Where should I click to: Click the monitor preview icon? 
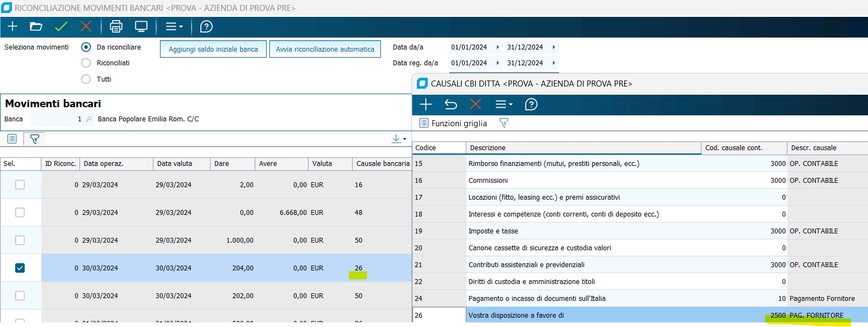(x=141, y=27)
